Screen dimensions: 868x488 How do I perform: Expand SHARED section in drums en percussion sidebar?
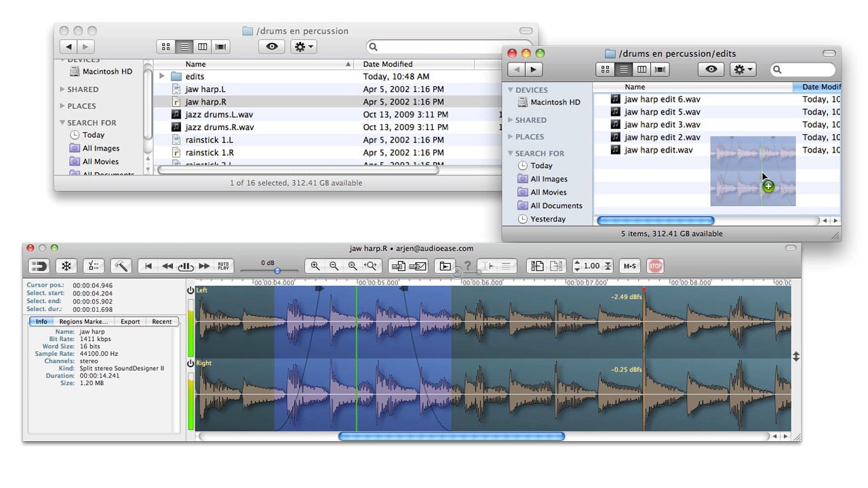point(62,89)
